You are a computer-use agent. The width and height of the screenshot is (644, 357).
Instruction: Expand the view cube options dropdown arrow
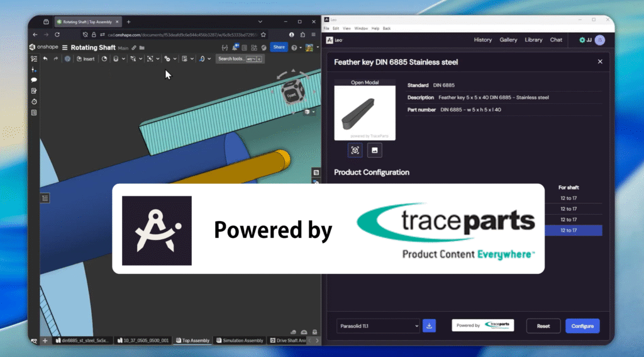313,112
